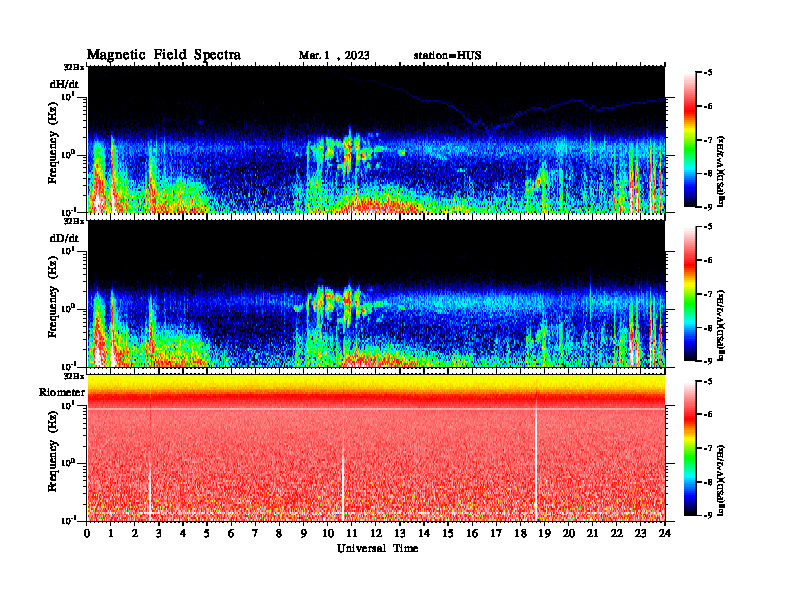
Task: Click time axis tick label "8"
Action: [279, 534]
